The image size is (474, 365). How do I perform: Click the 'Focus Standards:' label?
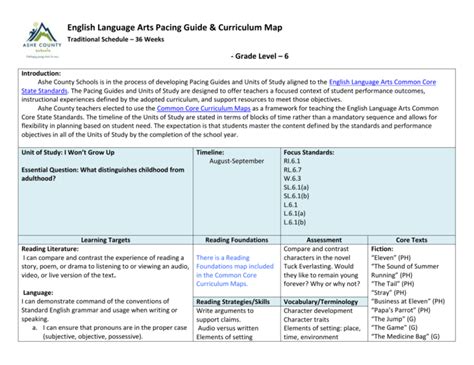[309, 152]
